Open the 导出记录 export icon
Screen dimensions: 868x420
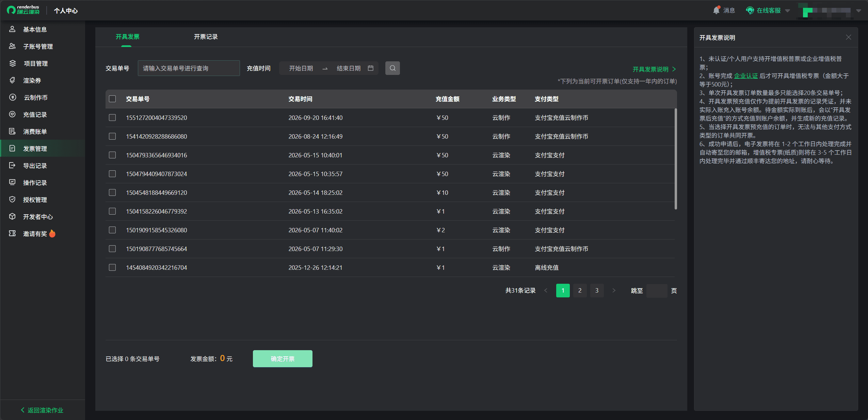[x=12, y=166]
